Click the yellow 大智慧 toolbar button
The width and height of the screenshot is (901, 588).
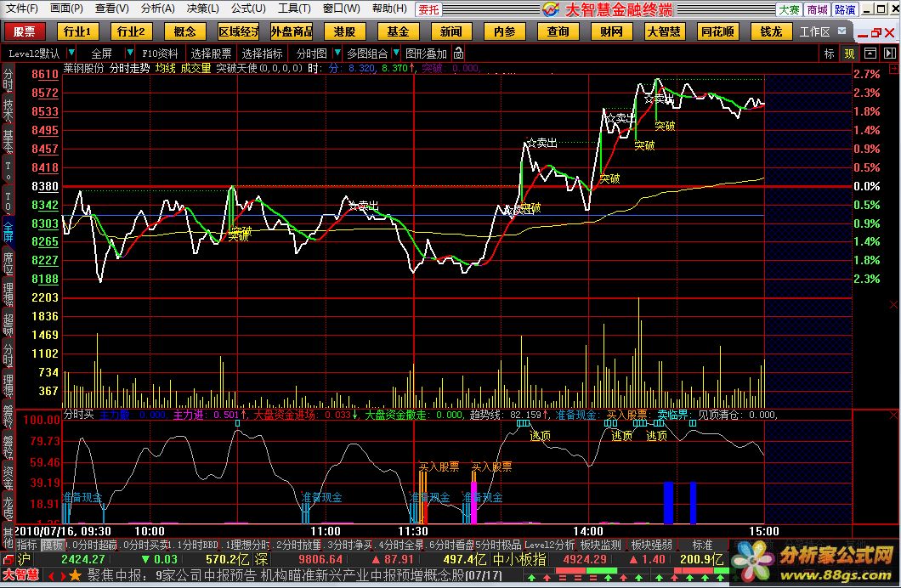pos(664,31)
